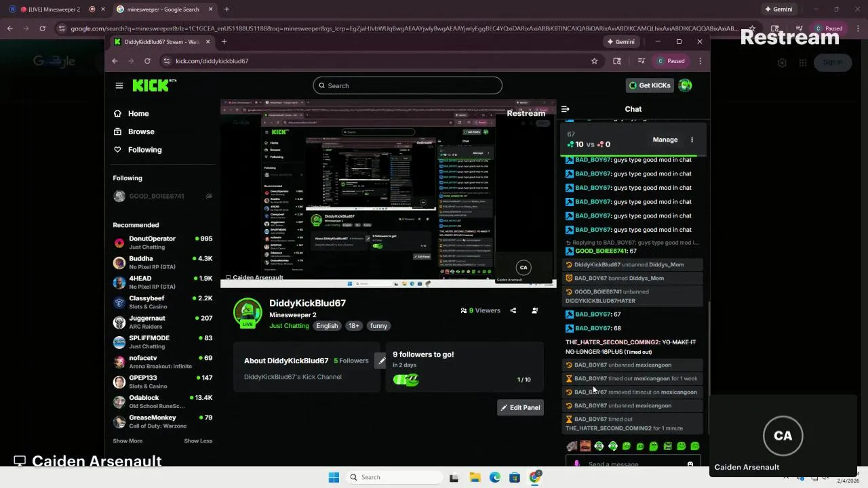Screen dimensions: 868x488
Task: Open File Explorer from taskbar
Action: click(475, 477)
